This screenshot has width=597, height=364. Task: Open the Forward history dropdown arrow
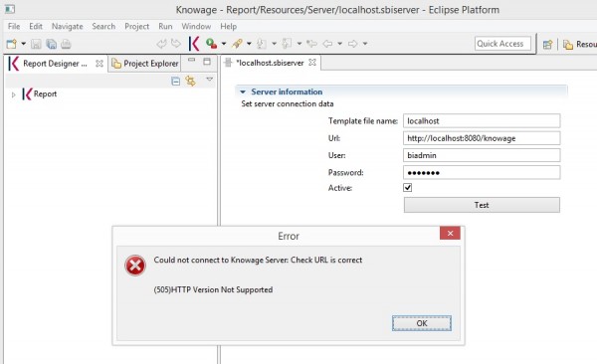[365, 44]
